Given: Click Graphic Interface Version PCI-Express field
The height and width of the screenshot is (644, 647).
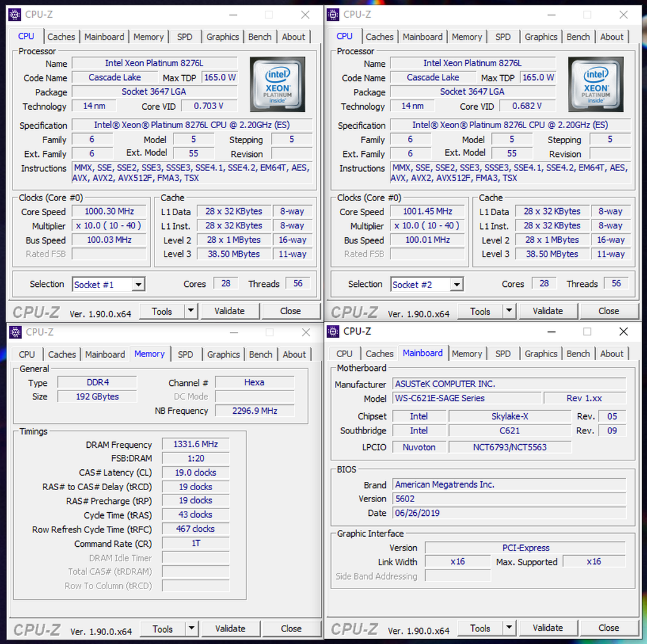Looking at the screenshot, I should point(526,547).
